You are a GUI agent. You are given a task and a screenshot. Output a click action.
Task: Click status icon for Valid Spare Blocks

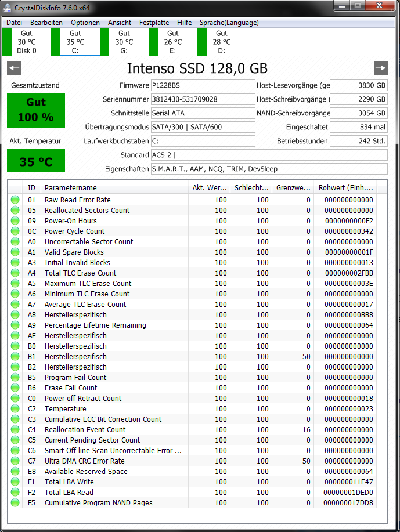click(15, 252)
